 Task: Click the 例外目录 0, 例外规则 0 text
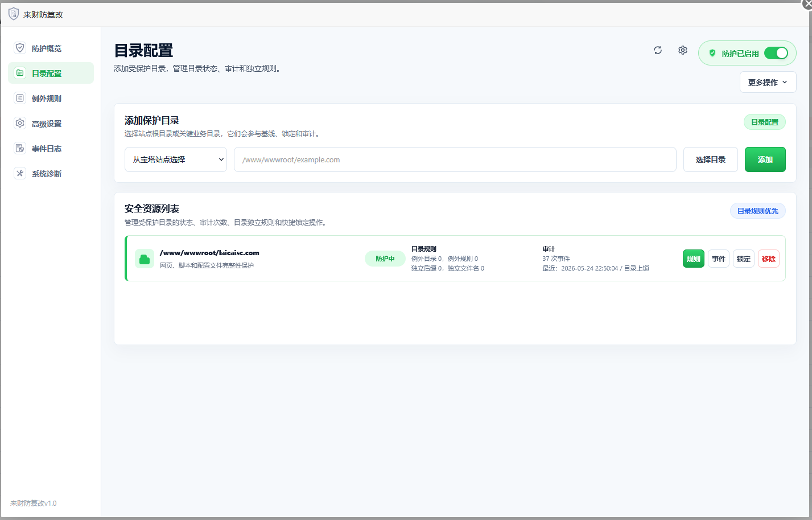click(444, 259)
